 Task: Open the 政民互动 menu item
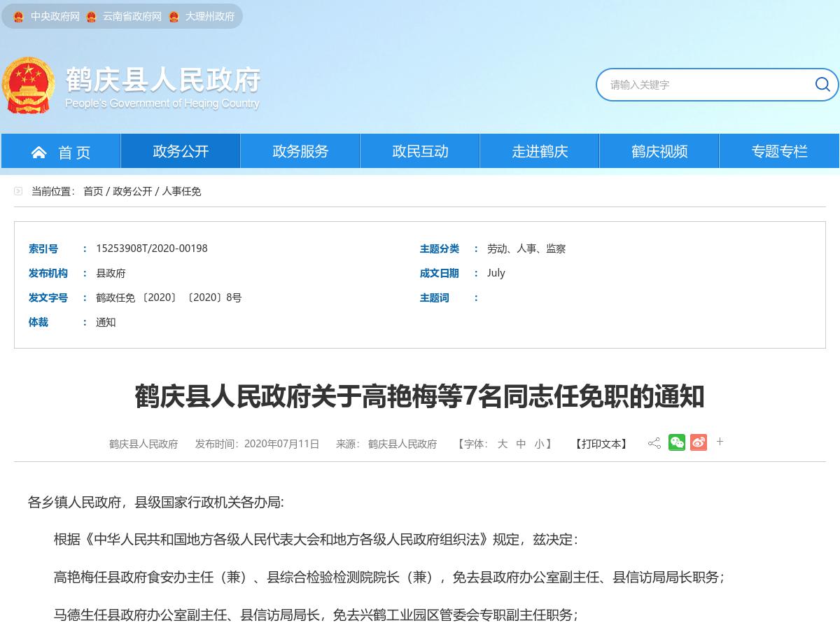pyautogui.click(x=419, y=151)
